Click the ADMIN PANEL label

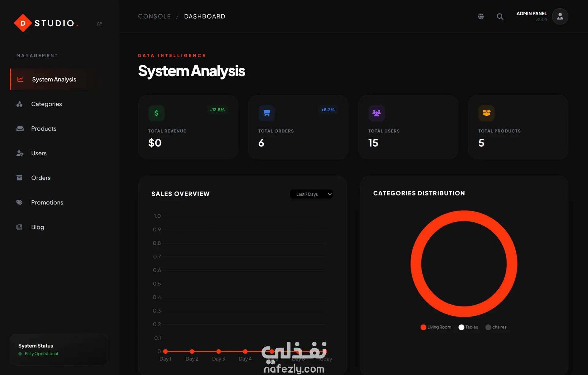pos(531,14)
